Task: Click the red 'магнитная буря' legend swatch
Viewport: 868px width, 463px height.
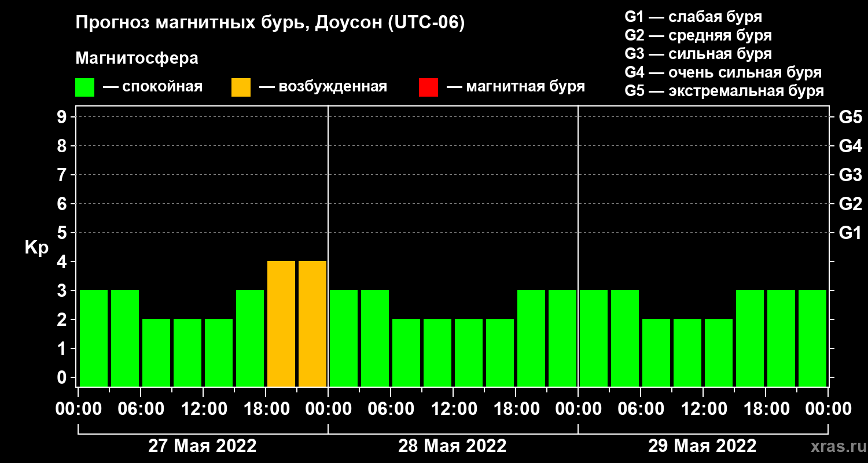Action: [x=428, y=87]
